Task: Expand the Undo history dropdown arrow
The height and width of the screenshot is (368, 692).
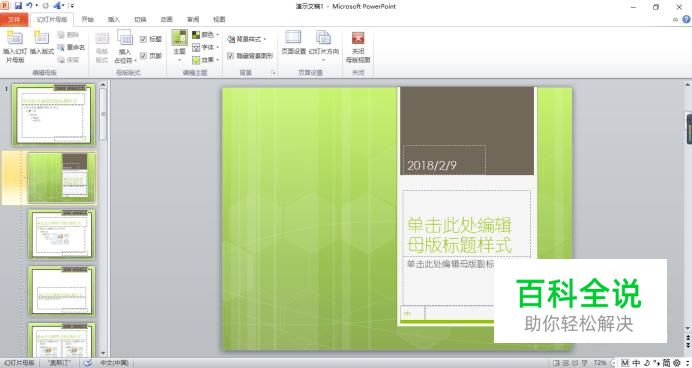Action: tap(36, 6)
